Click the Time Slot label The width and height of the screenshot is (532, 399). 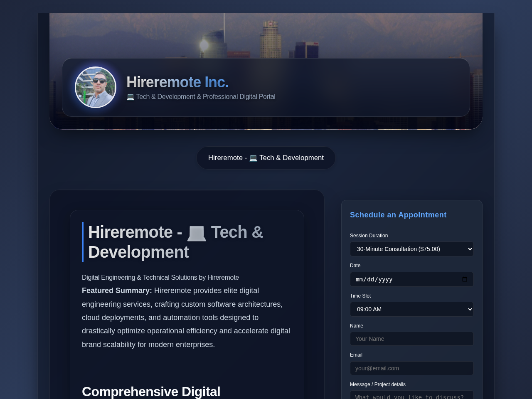click(x=360, y=296)
